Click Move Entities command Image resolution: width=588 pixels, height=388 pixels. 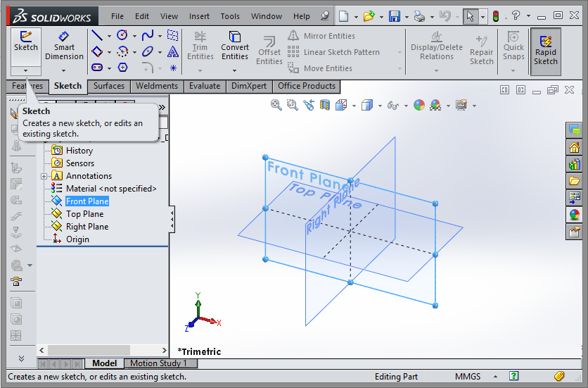pyautogui.click(x=321, y=68)
